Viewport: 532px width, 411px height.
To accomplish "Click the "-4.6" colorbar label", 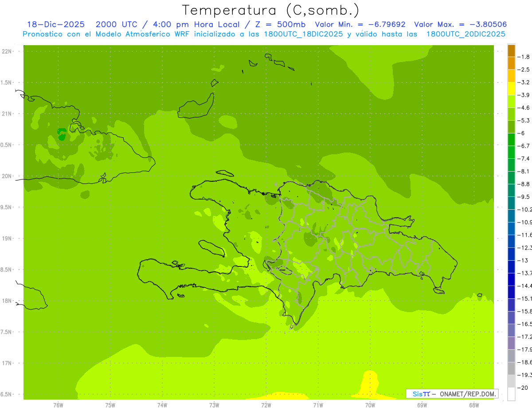I will coord(524,108).
